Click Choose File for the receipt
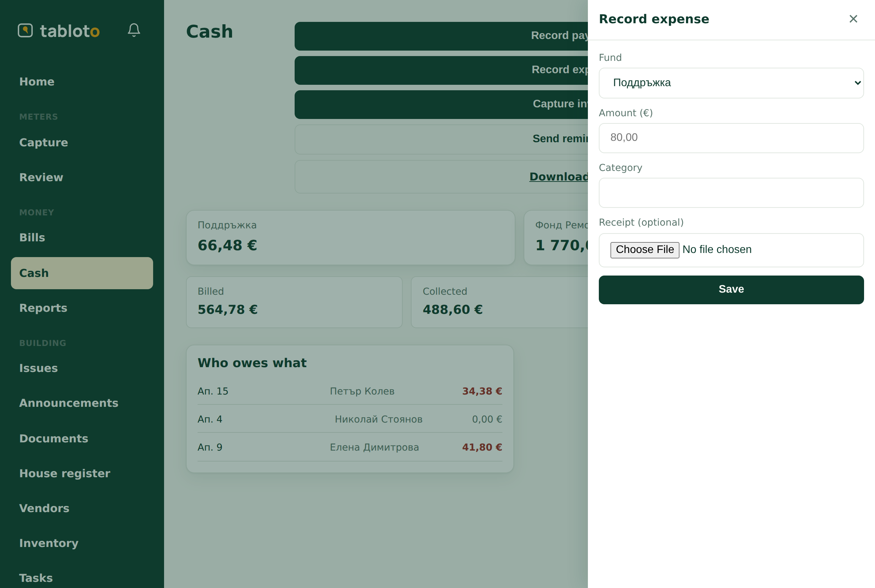This screenshot has height=588, width=875. point(644,250)
